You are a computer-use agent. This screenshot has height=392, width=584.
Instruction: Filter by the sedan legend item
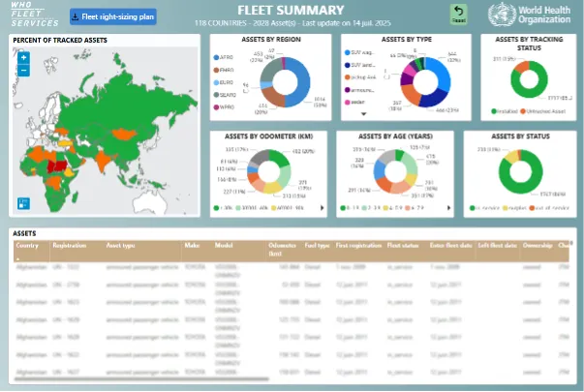click(354, 102)
